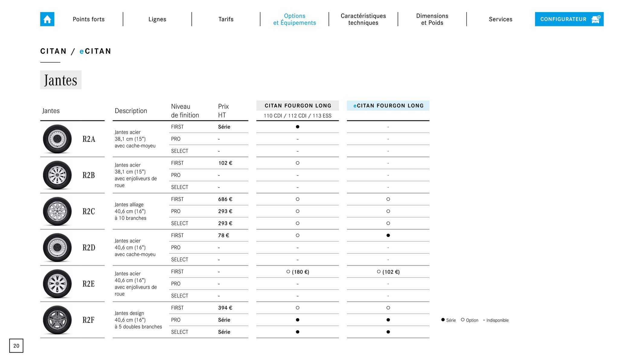Click the Série dot for R2F SELECT Citan
The image size is (644, 362).
click(298, 332)
